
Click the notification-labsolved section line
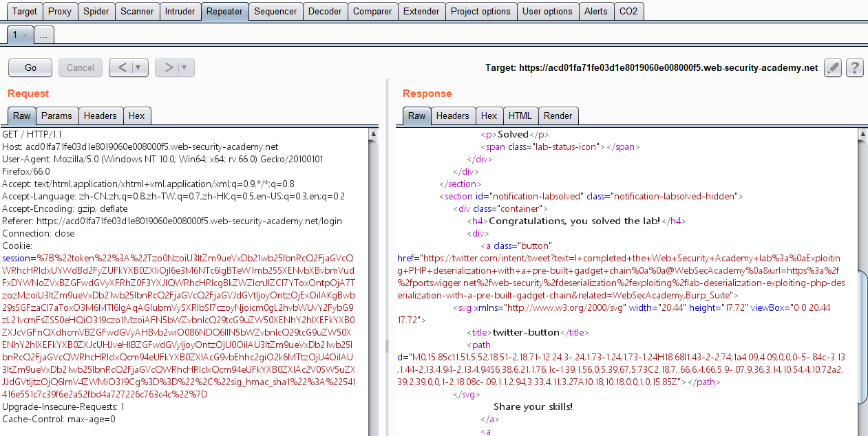tap(591, 196)
